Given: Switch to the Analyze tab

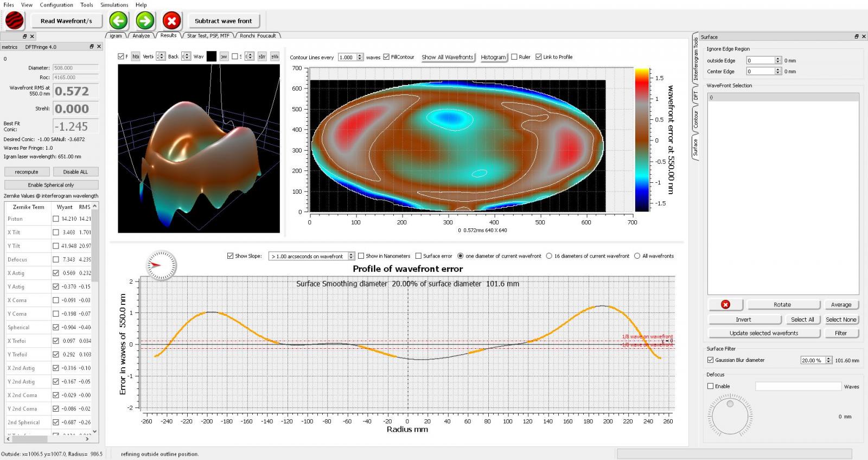Looking at the screenshot, I should click(141, 36).
